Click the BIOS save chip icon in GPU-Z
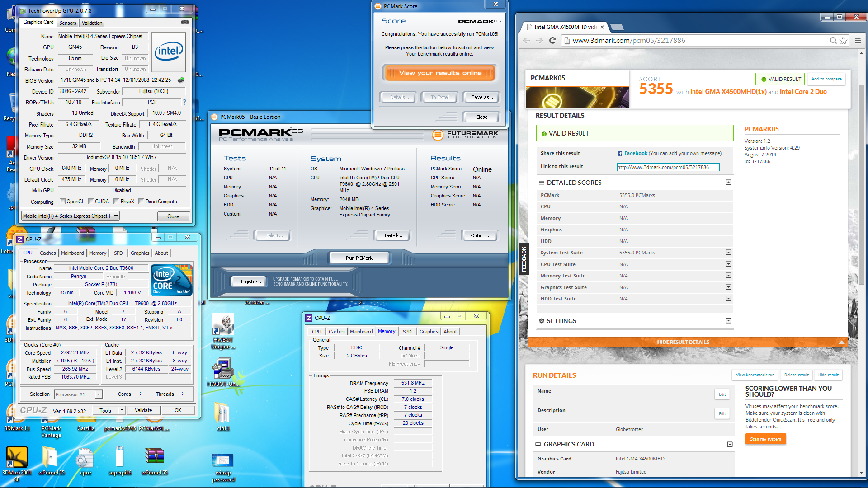This screenshot has height=488, width=868. click(181, 80)
